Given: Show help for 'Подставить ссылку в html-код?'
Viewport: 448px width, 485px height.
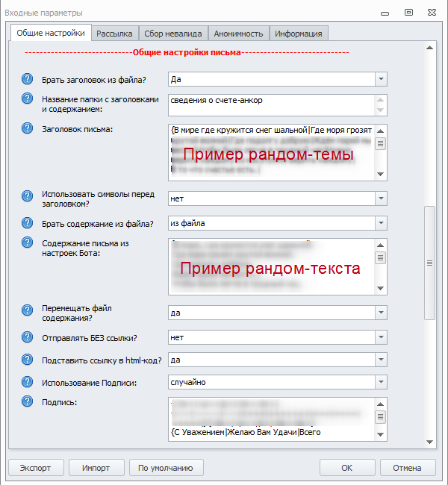Looking at the screenshot, I should [27, 360].
